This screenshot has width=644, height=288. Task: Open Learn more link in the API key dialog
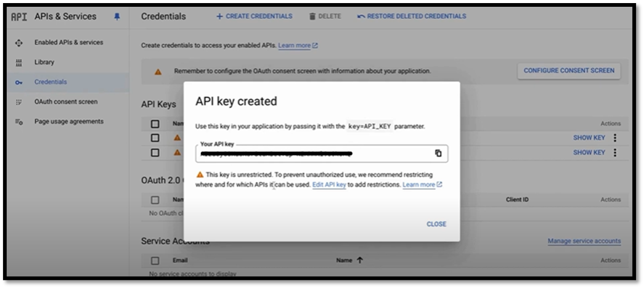[x=422, y=185]
